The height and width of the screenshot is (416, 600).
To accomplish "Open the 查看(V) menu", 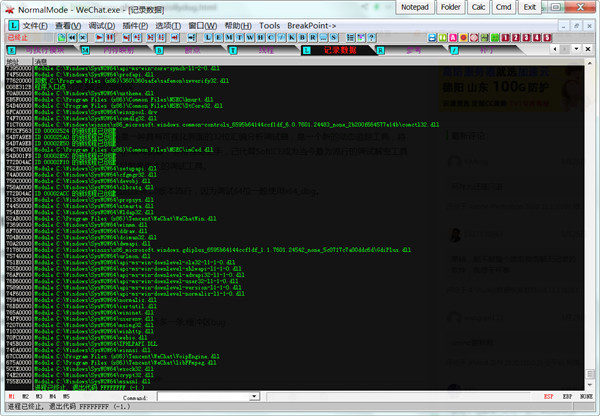I will pos(68,26).
